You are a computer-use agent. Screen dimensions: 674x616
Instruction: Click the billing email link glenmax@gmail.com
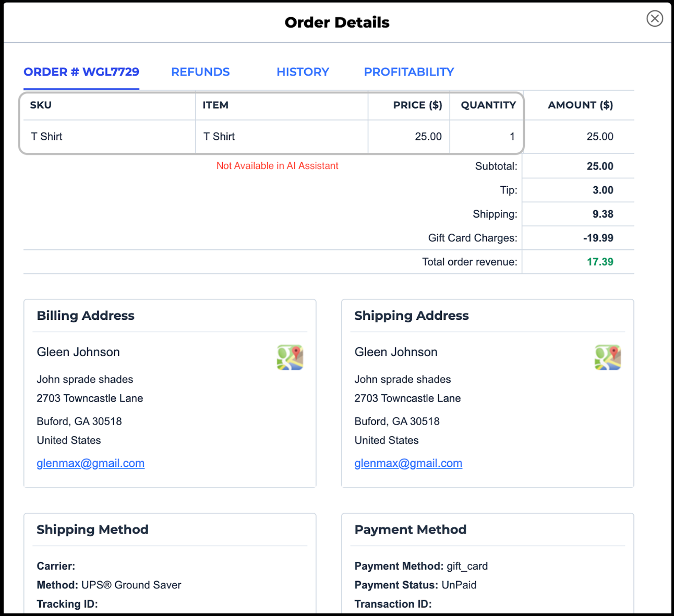point(90,463)
